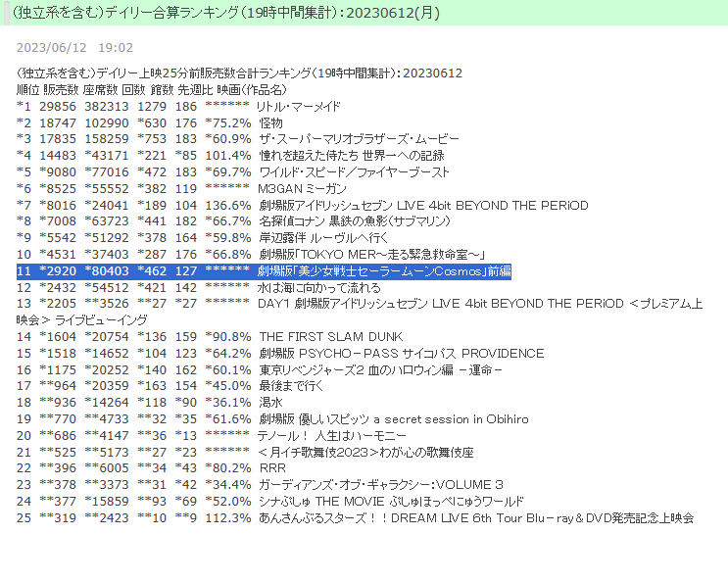Click sales figure 29856 in rank 1
Viewport: 728px width, 584px height.
pos(58,106)
